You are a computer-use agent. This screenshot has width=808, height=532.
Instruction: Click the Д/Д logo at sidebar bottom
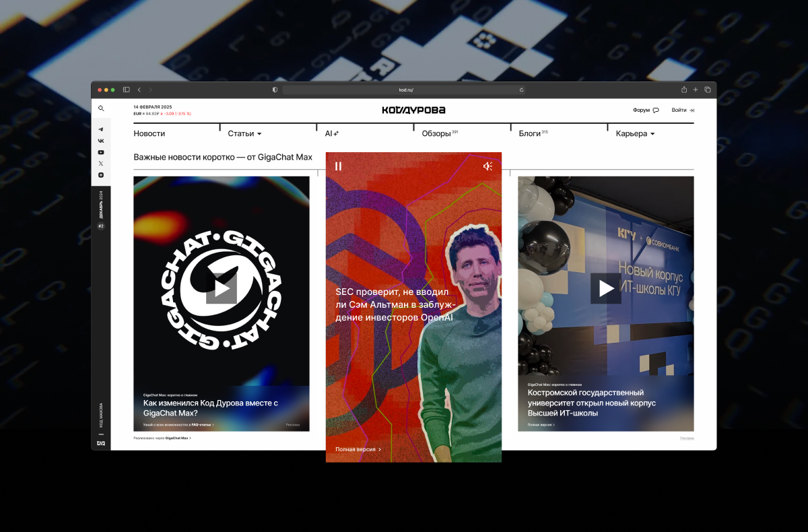click(101, 443)
